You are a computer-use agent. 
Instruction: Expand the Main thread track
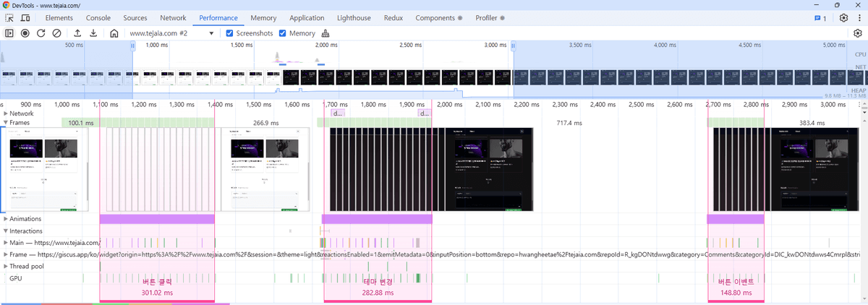pyautogui.click(x=6, y=243)
